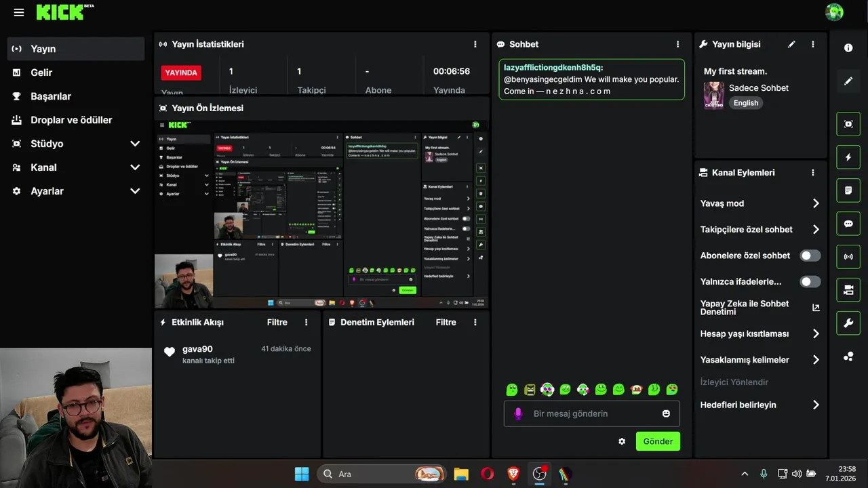Click the English language tag
The image size is (868, 488).
746,103
